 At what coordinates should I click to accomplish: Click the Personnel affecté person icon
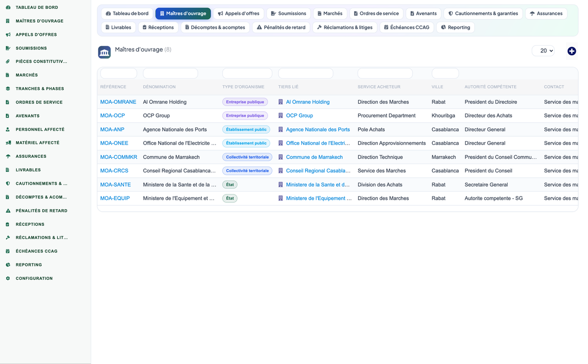[8, 129]
